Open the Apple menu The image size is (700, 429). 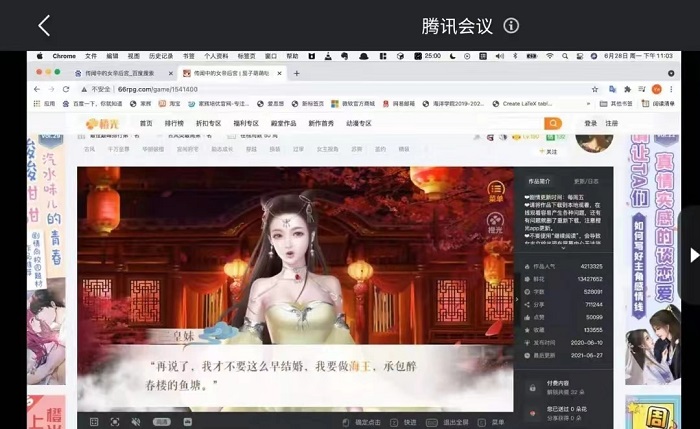(x=40, y=56)
